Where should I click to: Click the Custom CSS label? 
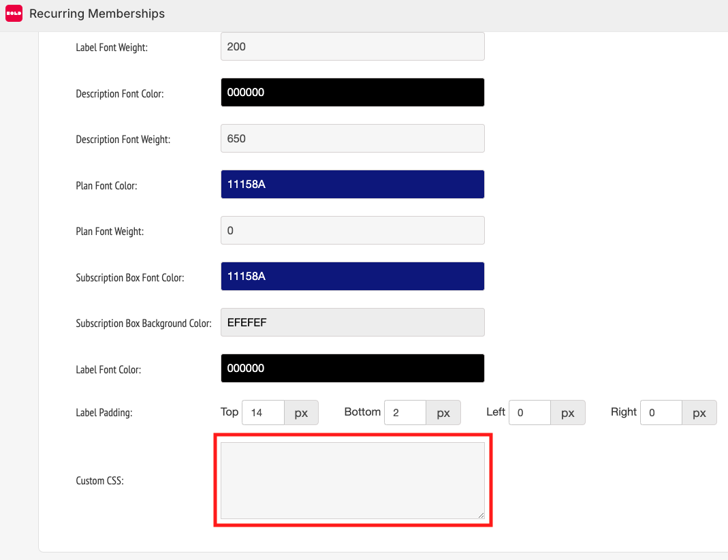100,480
